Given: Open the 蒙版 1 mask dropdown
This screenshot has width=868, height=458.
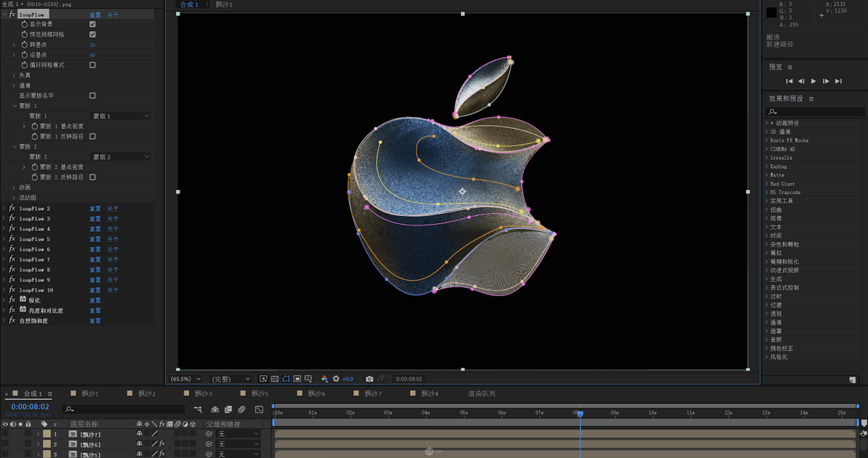Looking at the screenshot, I should [x=121, y=116].
